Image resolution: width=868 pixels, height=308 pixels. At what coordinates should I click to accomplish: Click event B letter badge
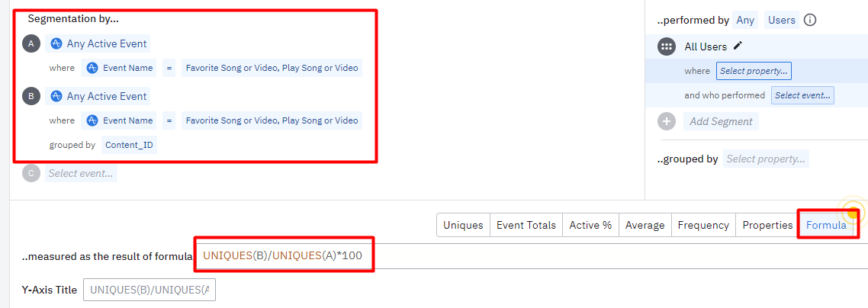tap(31, 96)
